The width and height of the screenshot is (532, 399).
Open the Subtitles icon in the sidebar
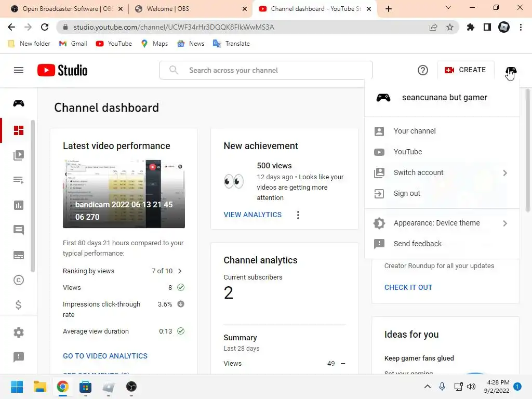pos(19,255)
